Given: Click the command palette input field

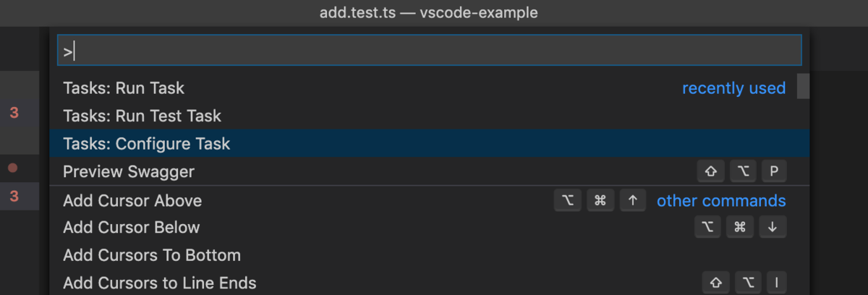Looking at the screenshot, I should click(x=429, y=51).
